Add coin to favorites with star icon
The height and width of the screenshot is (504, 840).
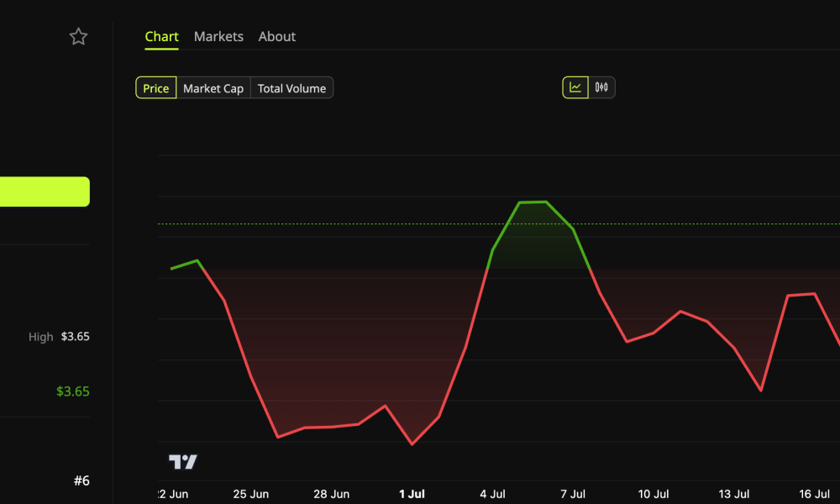pyautogui.click(x=78, y=36)
